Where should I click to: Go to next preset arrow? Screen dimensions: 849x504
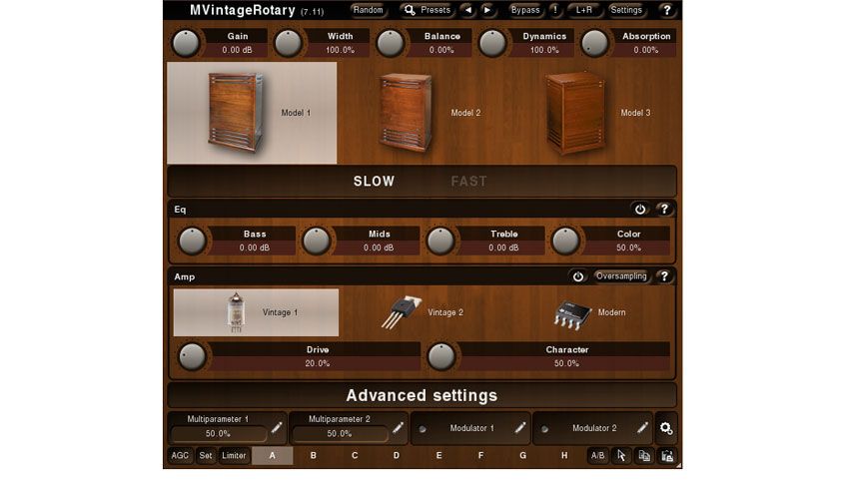tap(487, 10)
